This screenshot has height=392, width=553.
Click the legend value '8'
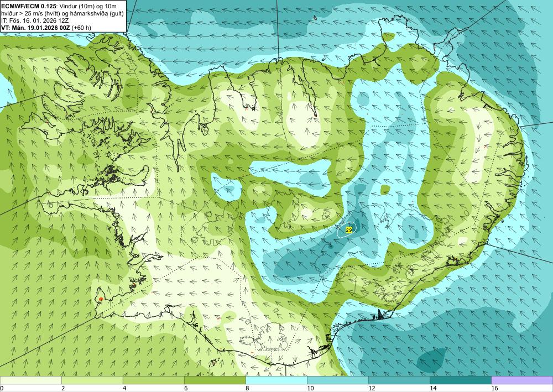point(247,388)
